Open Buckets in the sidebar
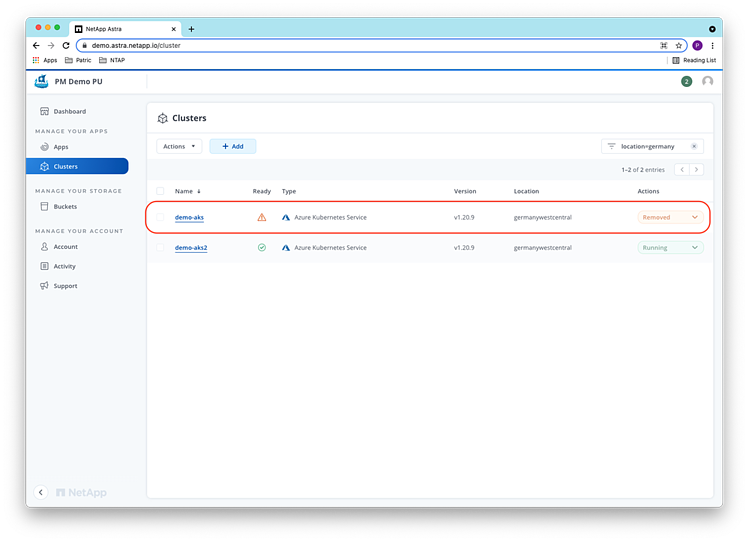Viewport: 749px width, 542px height. [65, 207]
